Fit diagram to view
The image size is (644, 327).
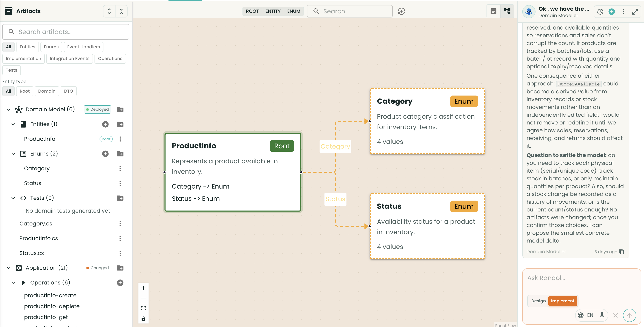(143, 308)
